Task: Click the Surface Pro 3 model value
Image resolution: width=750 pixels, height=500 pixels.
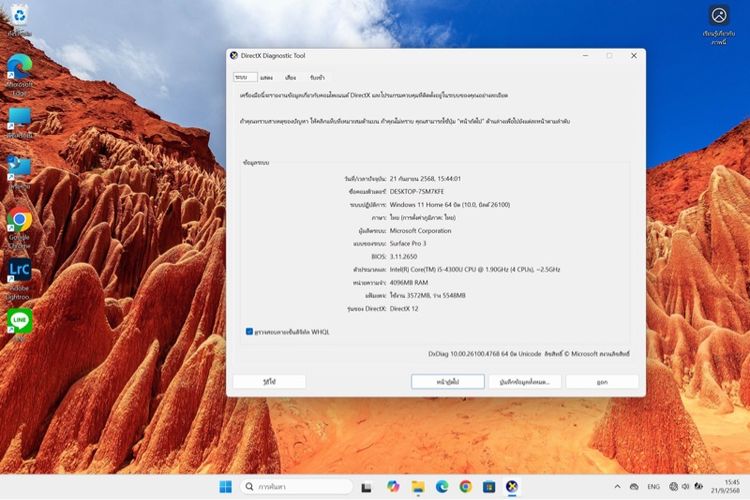Action: (408, 244)
